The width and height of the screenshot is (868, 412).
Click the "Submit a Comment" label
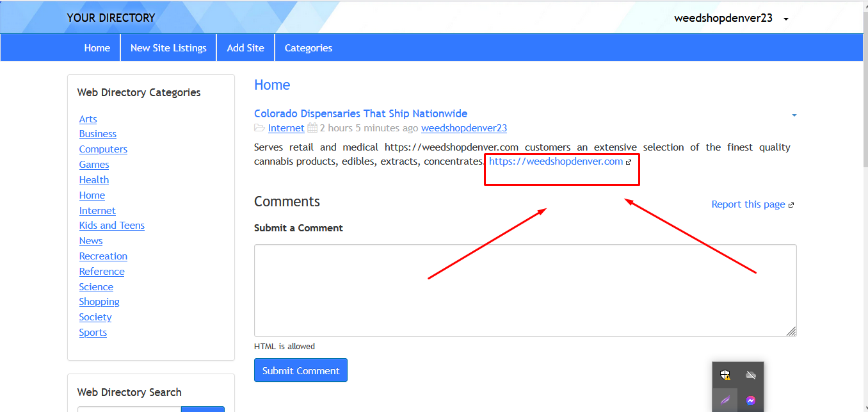(298, 228)
